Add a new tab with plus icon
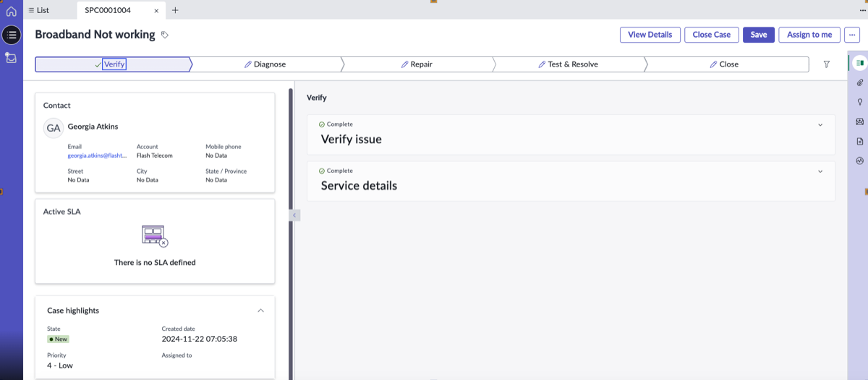 [x=175, y=10]
